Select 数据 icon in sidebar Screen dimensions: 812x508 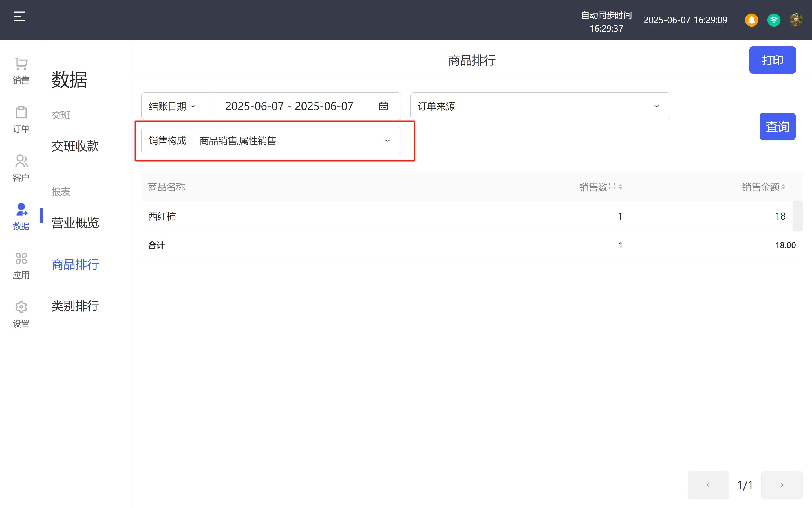[x=21, y=210]
